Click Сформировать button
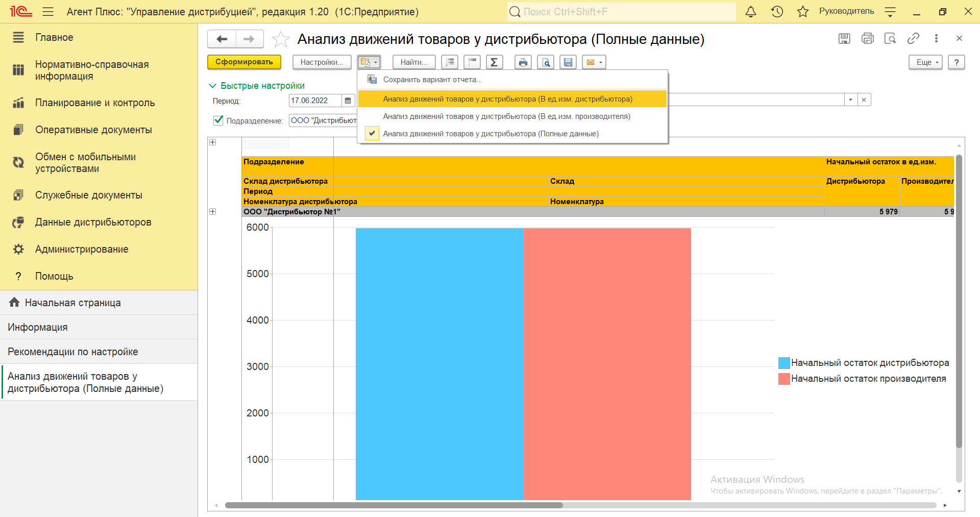980x517 pixels. click(244, 62)
